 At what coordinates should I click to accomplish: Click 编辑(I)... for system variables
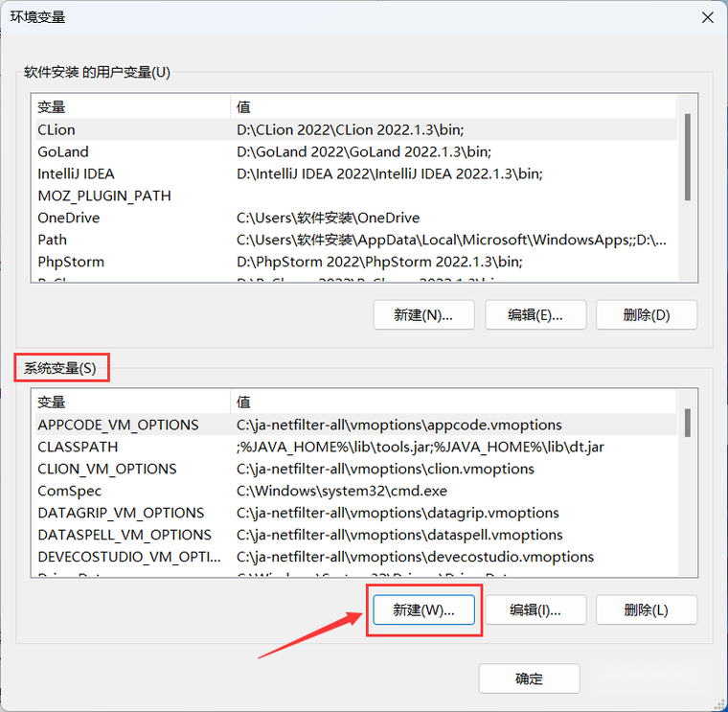click(535, 609)
